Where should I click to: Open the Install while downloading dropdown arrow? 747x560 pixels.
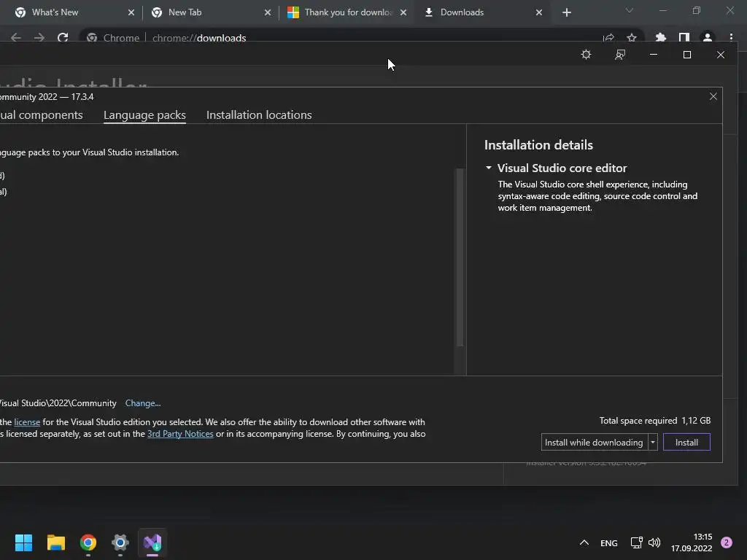click(653, 443)
